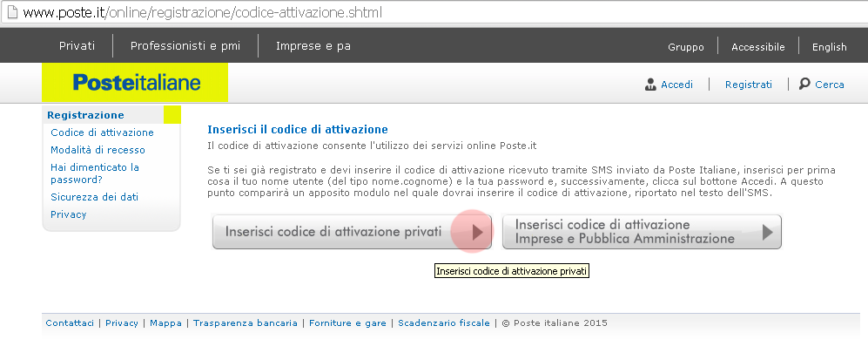Click Registrazione sidebar heading

[86, 115]
